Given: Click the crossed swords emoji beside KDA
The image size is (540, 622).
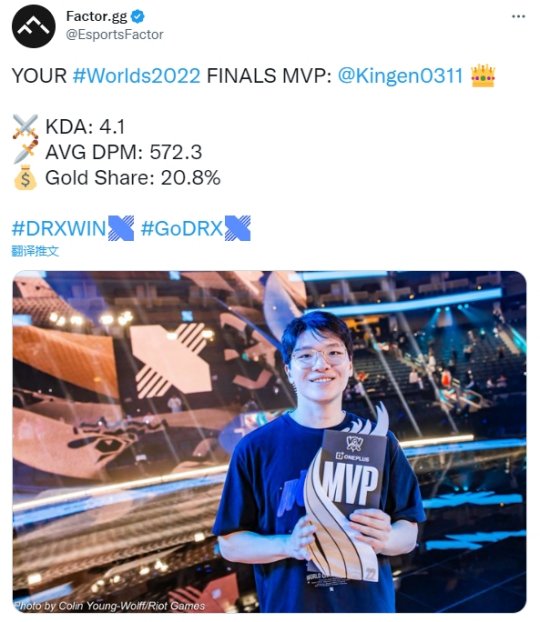Looking at the screenshot, I should (25, 127).
